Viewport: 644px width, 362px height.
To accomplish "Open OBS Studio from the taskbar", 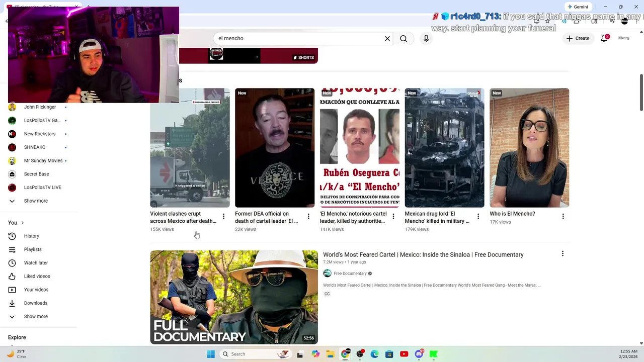I will [x=360, y=354].
